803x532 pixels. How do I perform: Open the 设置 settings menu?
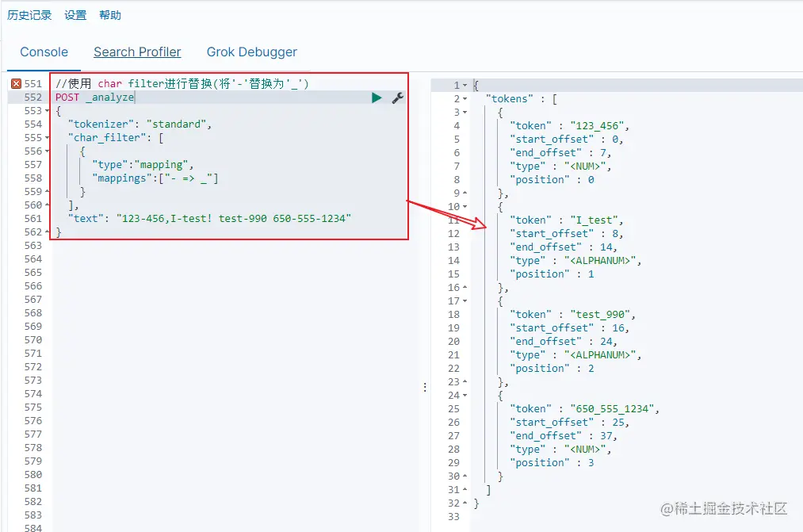(x=75, y=15)
